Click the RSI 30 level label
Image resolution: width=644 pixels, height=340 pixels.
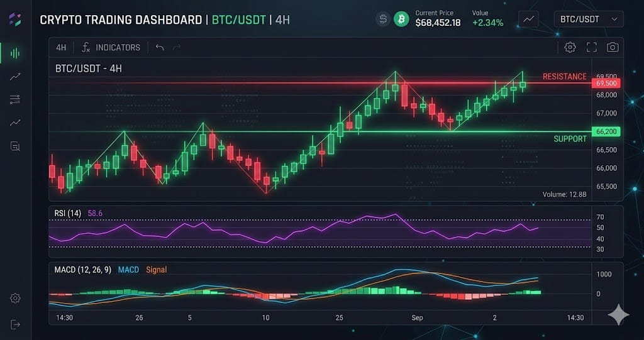(600, 250)
